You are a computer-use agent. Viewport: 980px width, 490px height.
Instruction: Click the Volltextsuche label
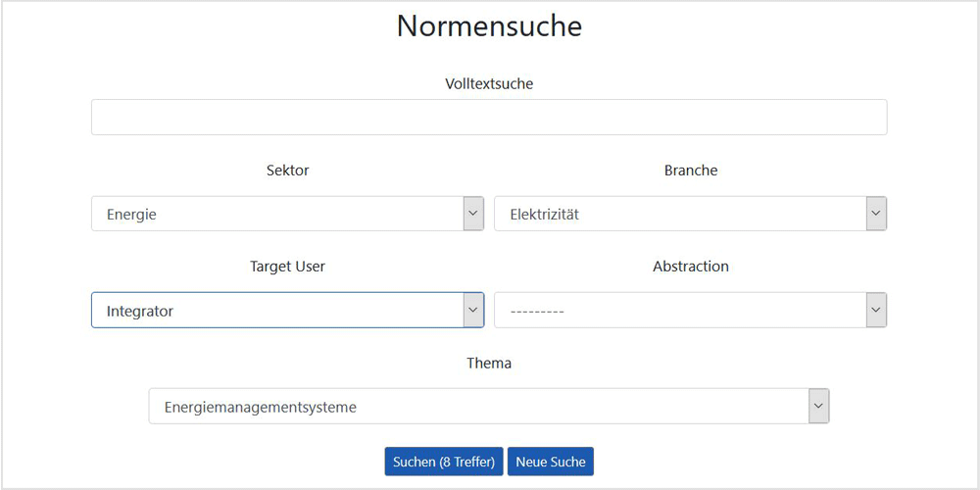pyautogui.click(x=489, y=83)
